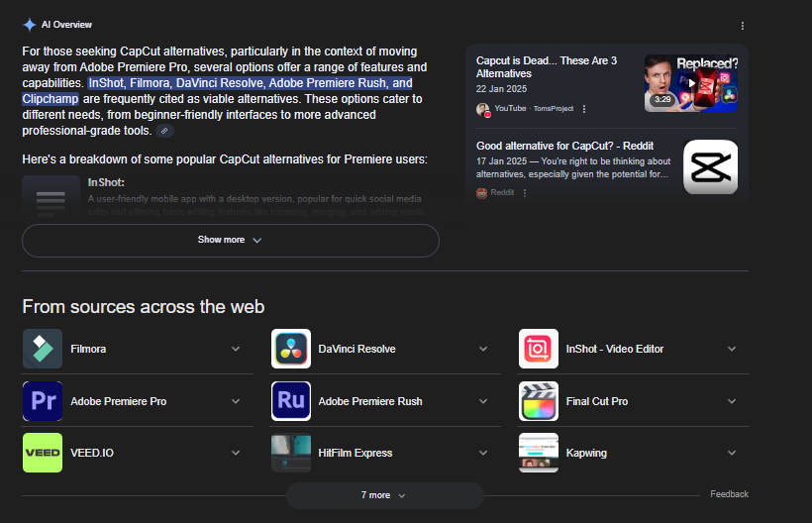Click the HitFilm Express thumbnail icon
The width and height of the screenshot is (812, 523).
(291, 453)
